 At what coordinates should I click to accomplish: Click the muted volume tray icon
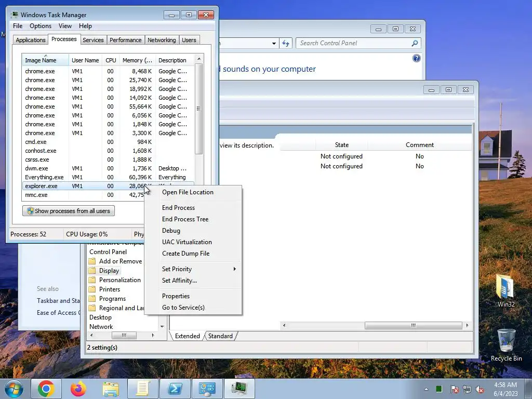(480, 389)
